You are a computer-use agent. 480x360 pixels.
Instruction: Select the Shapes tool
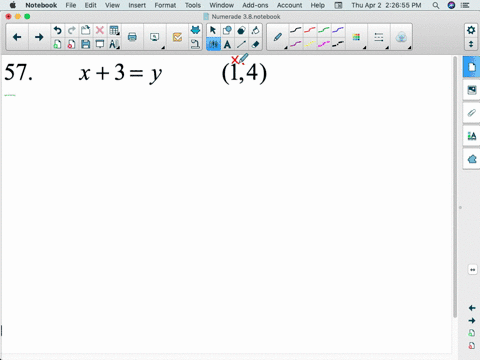click(x=227, y=30)
